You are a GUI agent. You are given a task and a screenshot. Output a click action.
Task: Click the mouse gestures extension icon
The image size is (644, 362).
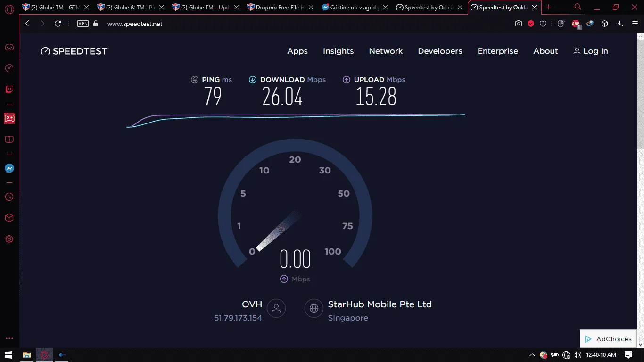(x=561, y=24)
